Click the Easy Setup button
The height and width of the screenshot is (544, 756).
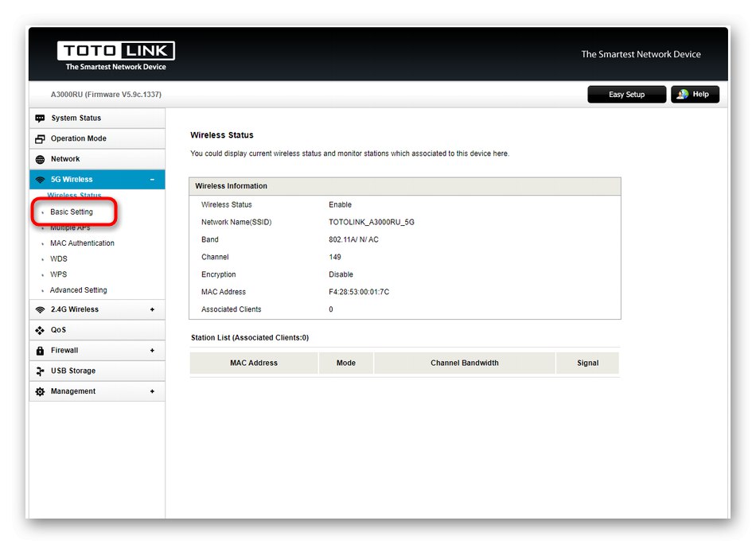(x=627, y=95)
